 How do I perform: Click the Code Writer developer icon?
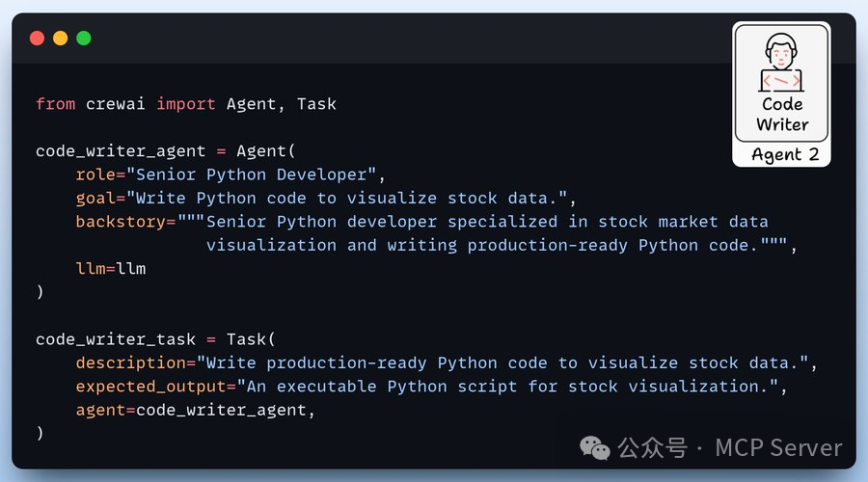[x=781, y=63]
